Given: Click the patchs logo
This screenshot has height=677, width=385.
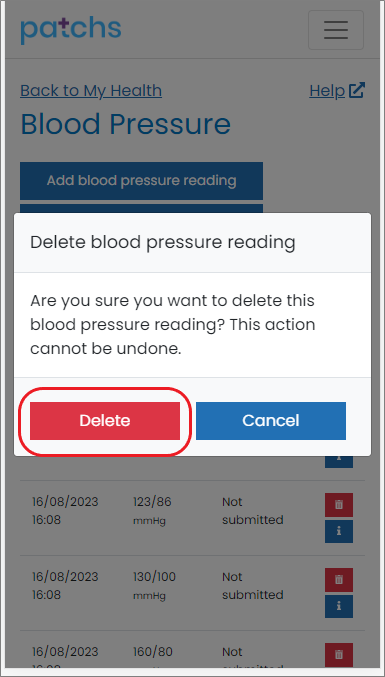Looking at the screenshot, I should pyautogui.click(x=71, y=31).
